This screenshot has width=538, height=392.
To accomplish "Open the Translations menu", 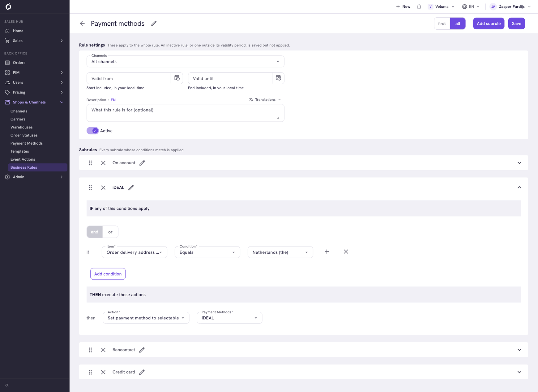I will coord(265,99).
